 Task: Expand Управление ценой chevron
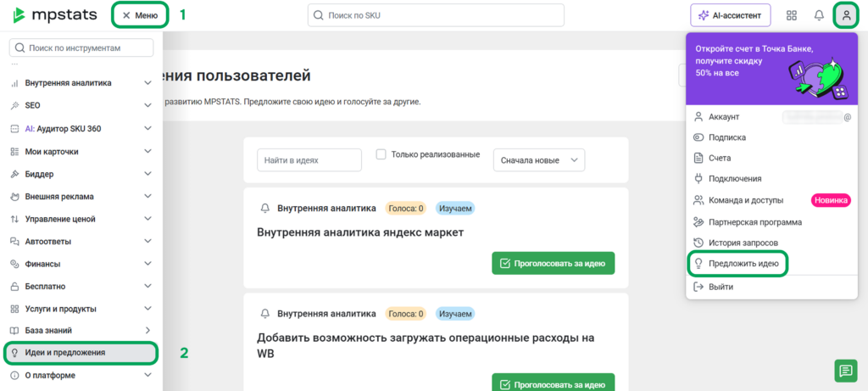147,219
